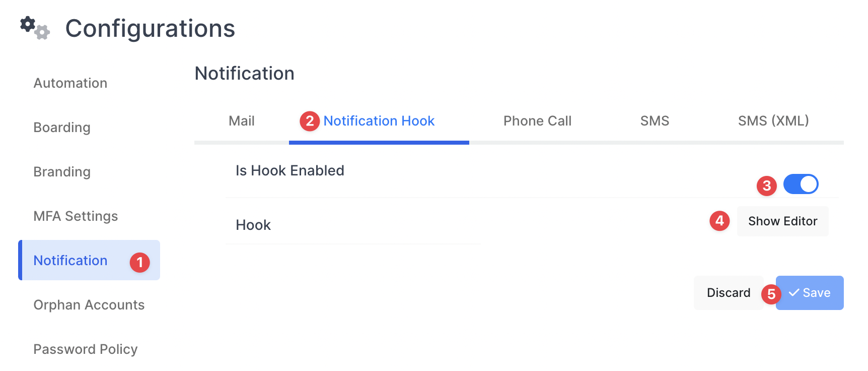The width and height of the screenshot is (868, 371).
Task: Click red step badge number 4
Action: tap(719, 221)
